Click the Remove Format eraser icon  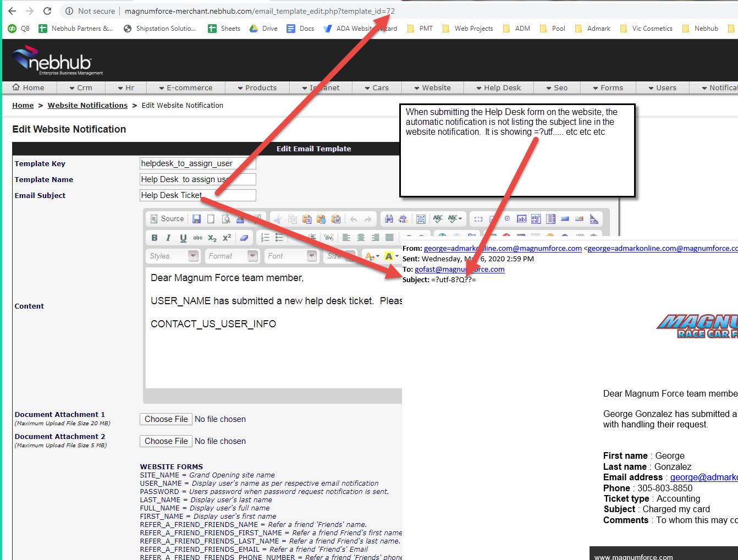(x=244, y=238)
